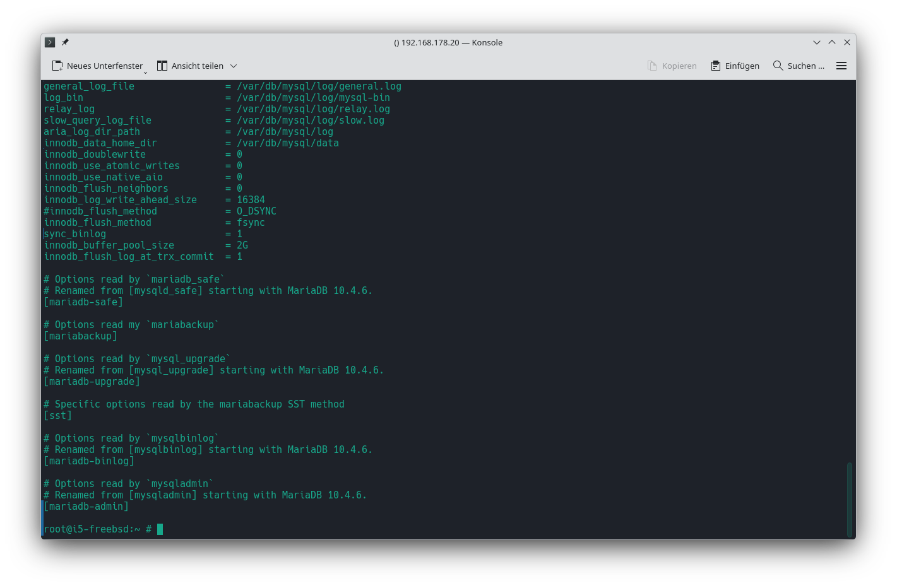Click the terminal's vertical scrollbar handle

850,499
